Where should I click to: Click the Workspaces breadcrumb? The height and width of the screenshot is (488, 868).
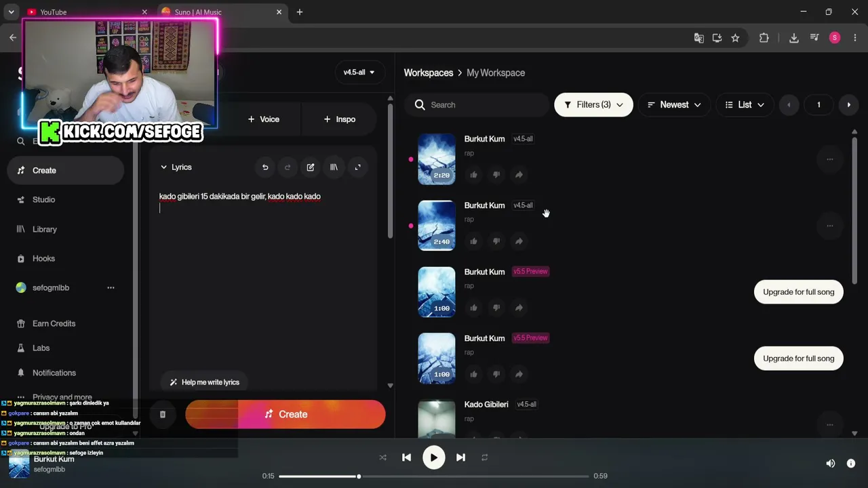point(429,73)
